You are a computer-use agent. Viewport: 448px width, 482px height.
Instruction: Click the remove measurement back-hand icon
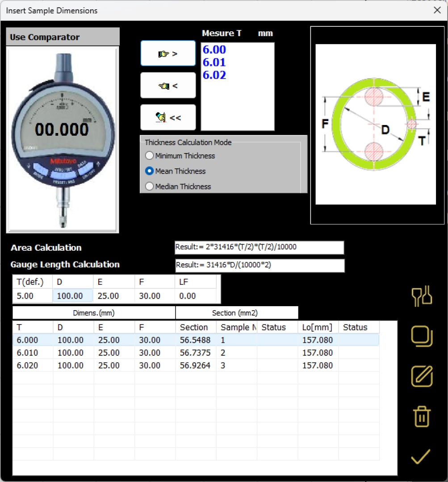pos(168,85)
